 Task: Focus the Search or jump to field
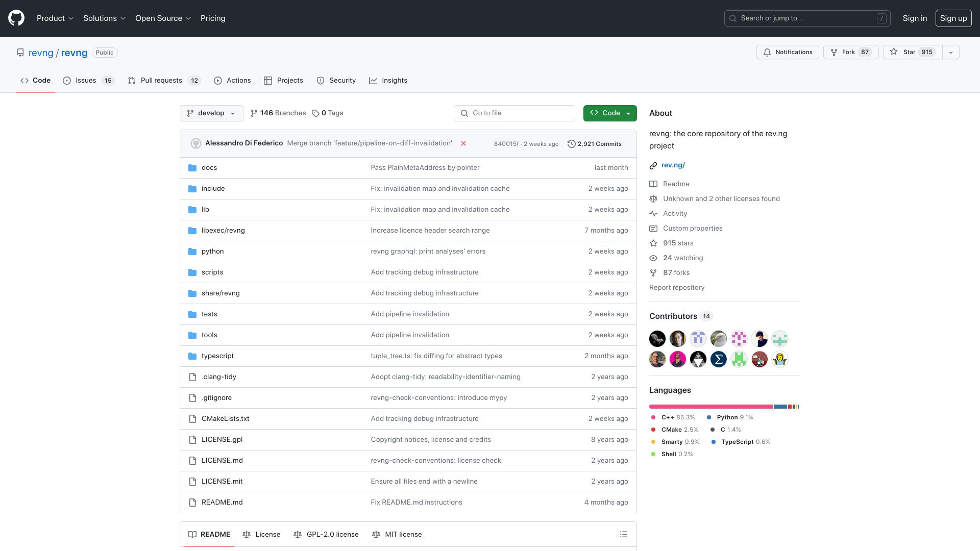[x=807, y=18]
